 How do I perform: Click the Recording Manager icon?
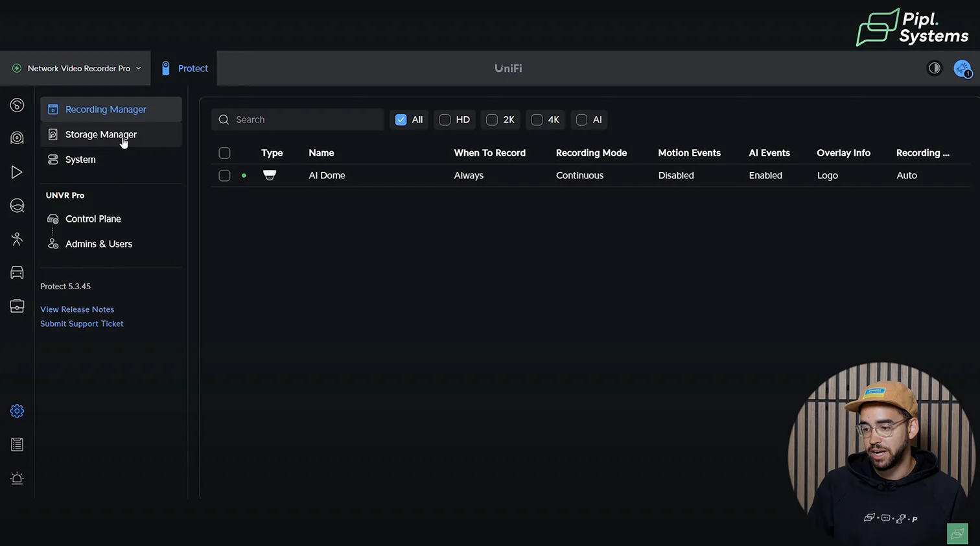(53, 110)
